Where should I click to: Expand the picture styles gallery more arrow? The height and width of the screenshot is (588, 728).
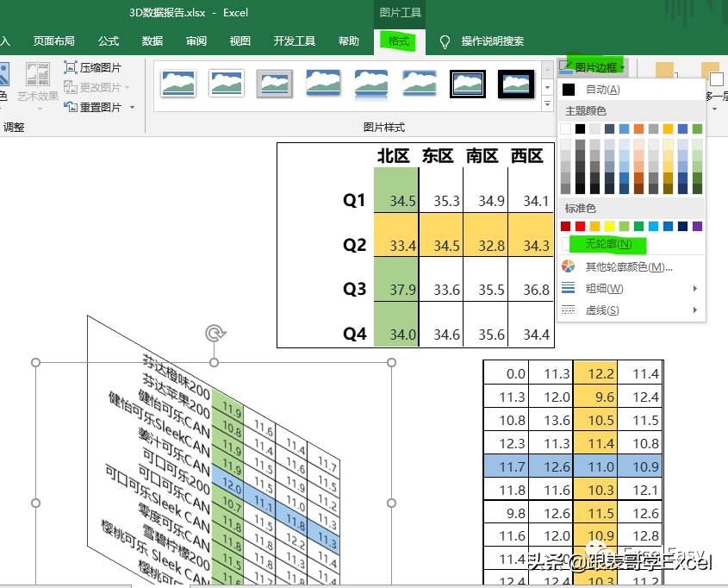[x=547, y=103]
